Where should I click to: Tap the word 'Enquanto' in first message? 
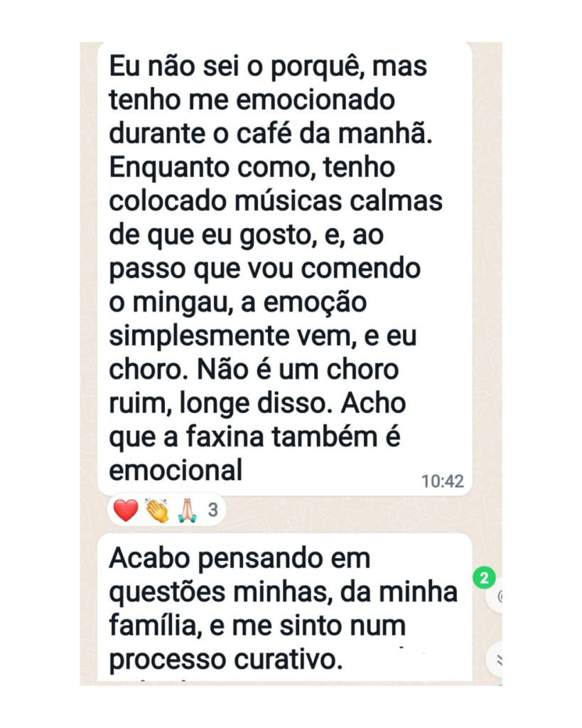(169, 168)
